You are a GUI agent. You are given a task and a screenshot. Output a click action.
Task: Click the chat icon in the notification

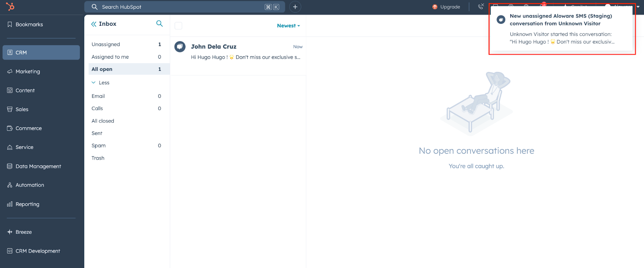tap(501, 20)
